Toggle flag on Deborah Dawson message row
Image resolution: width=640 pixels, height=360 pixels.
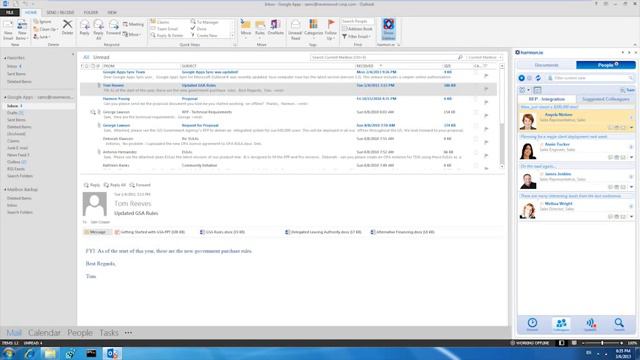click(x=486, y=142)
